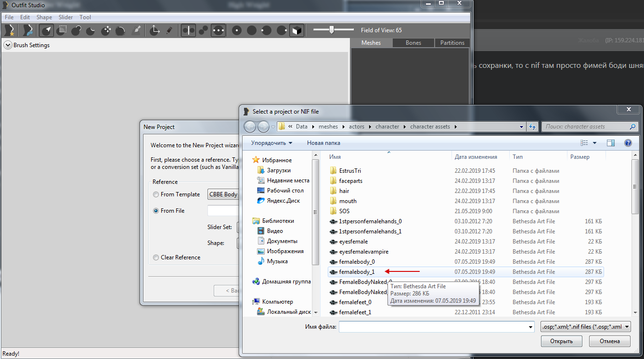The width and height of the screenshot is (644, 359).
Task: Expand the Brush Settings panel
Action: [8, 45]
